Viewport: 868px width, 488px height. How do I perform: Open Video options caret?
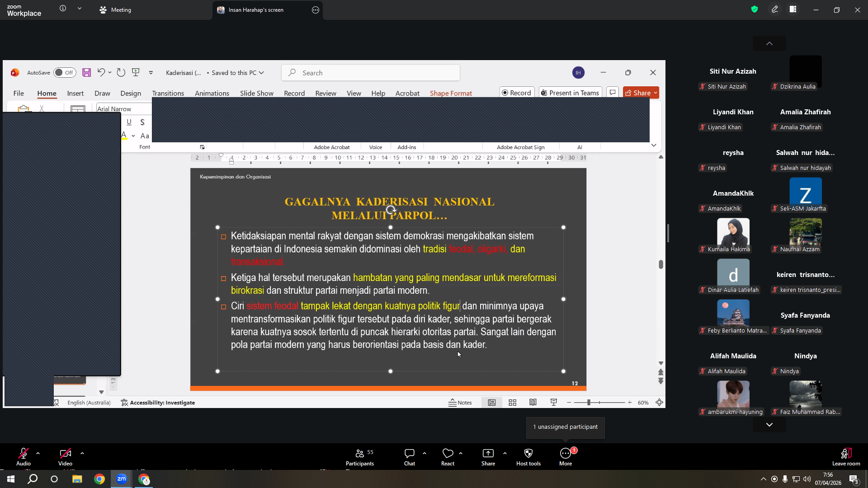[x=82, y=453]
